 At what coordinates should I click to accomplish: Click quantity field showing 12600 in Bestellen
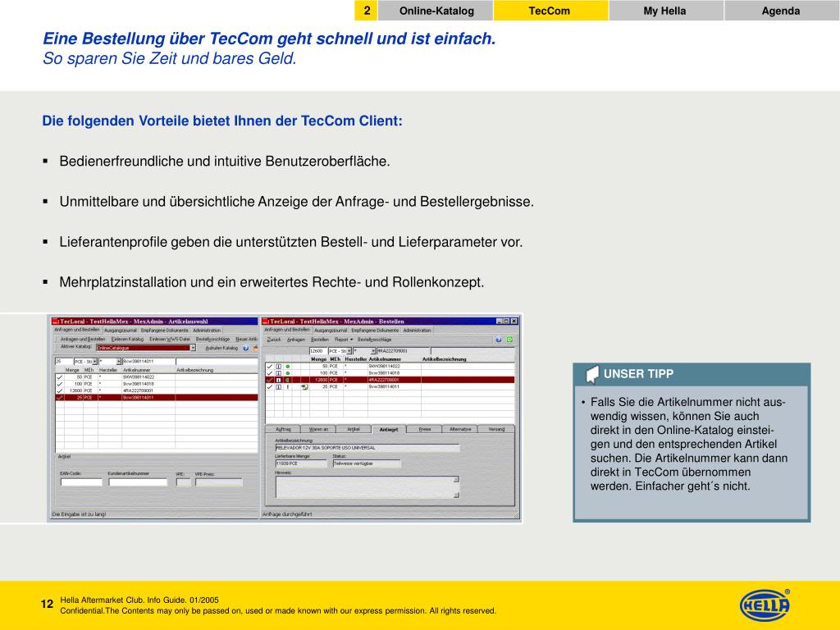point(318,351)
